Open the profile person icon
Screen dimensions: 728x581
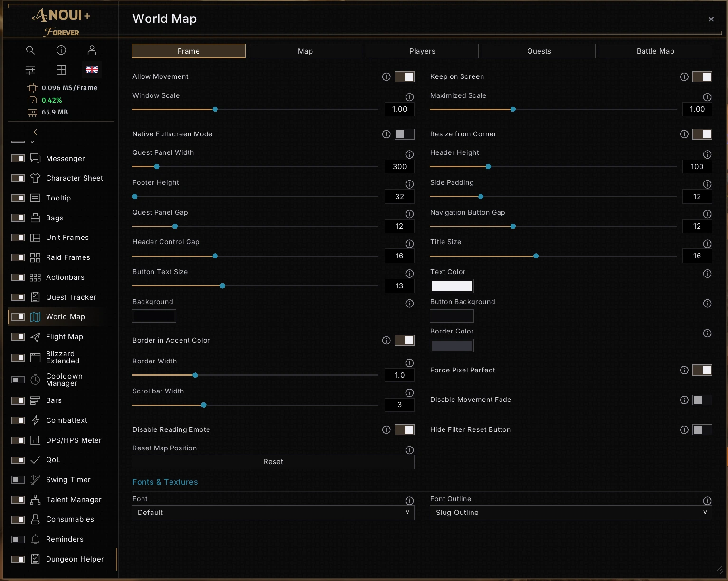92,50
